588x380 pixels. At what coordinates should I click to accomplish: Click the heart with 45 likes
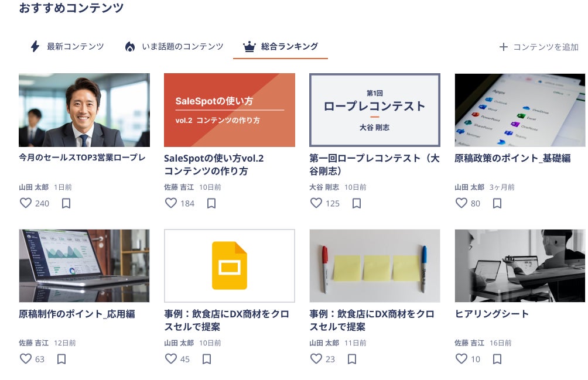point(170,359)
